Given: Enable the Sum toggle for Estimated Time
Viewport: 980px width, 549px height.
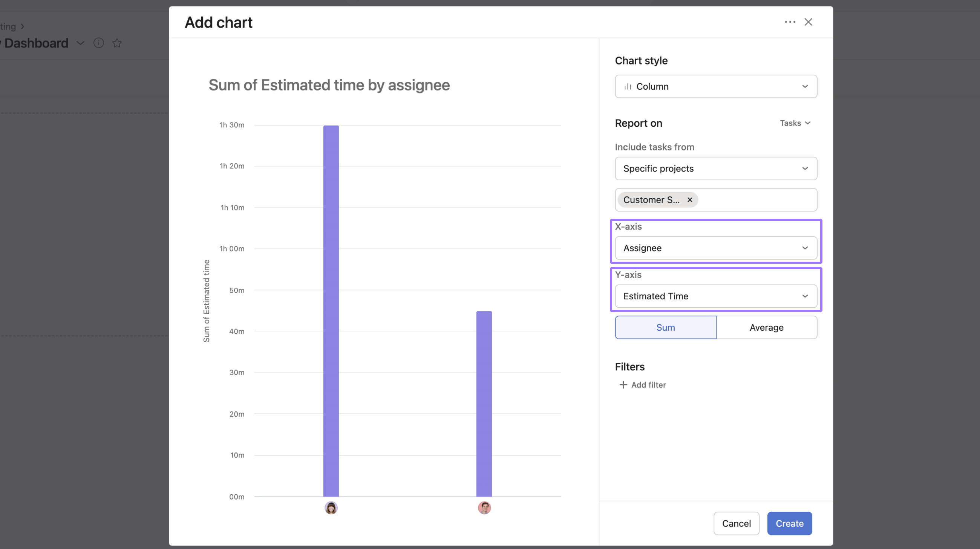Looking at the screenshot, I should (665, 327).
